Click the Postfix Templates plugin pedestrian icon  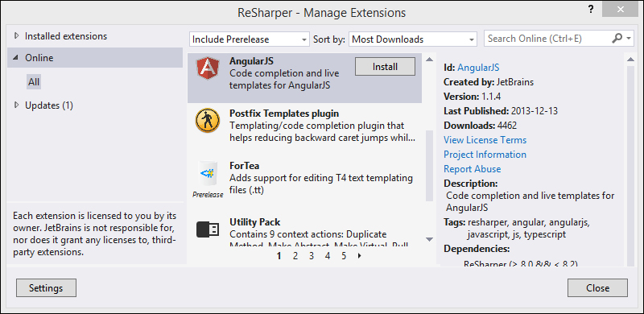(x=208, y=121)
